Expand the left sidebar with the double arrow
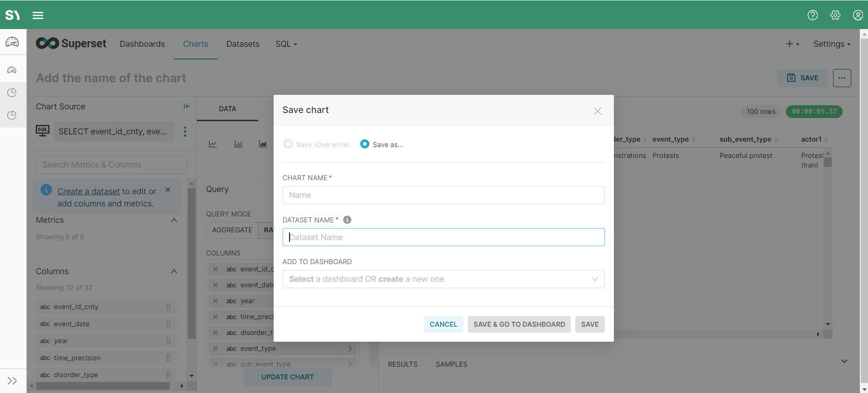Image resolution: width=868 pixels, height=393 pixels. coord(12,381)
